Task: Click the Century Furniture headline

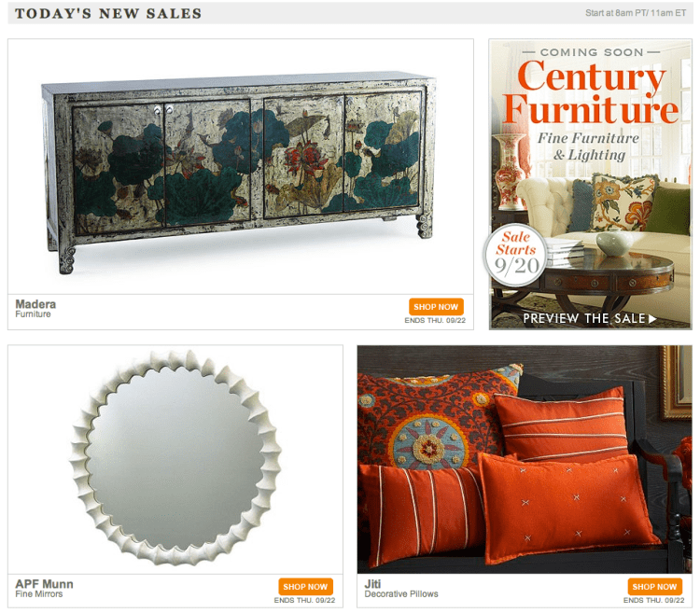Action: point(591,92)
